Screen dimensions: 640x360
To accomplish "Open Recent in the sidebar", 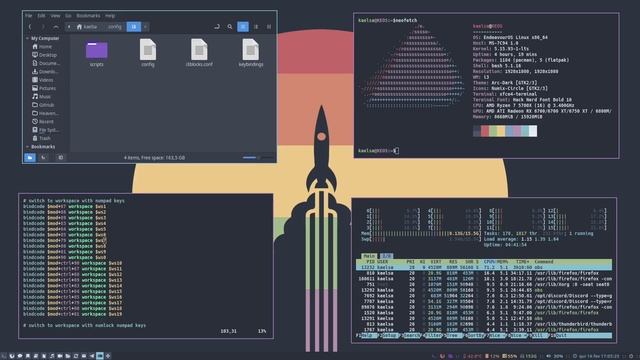I will 43,122.
